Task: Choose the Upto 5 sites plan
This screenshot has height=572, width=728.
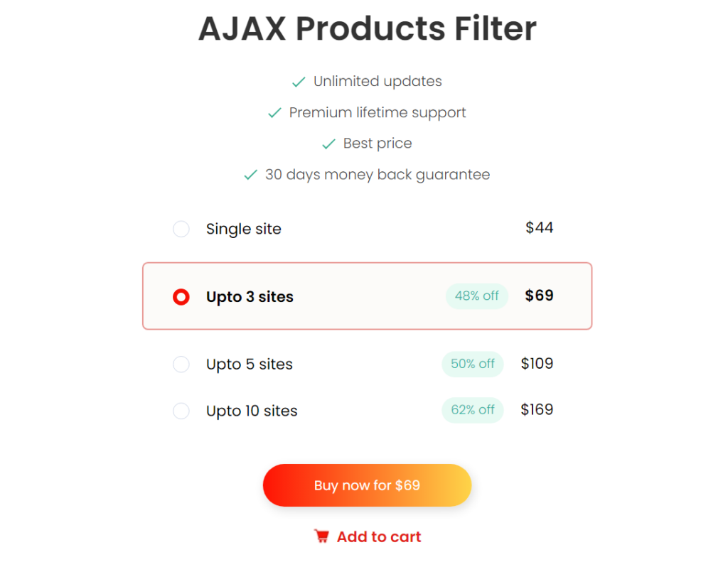Action: pos(181,364)
